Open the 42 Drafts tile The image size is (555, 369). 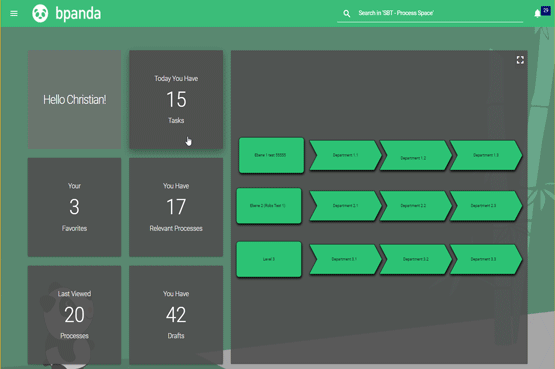point(176,315)
